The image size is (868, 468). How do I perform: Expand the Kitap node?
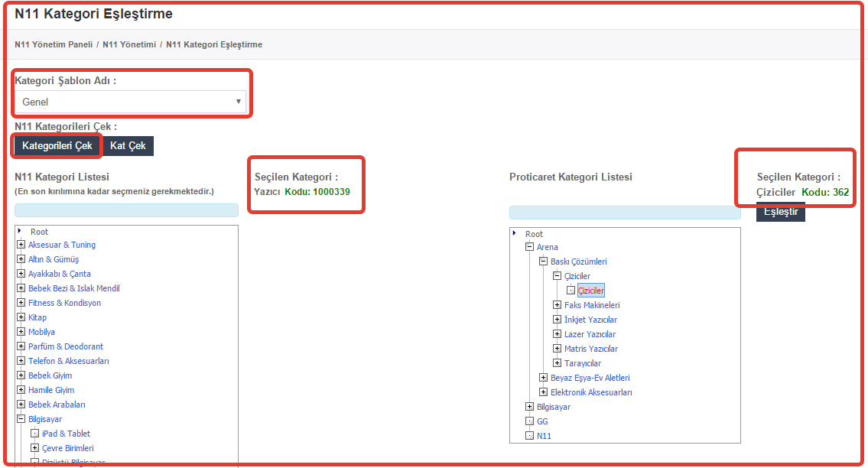(21, 317)
